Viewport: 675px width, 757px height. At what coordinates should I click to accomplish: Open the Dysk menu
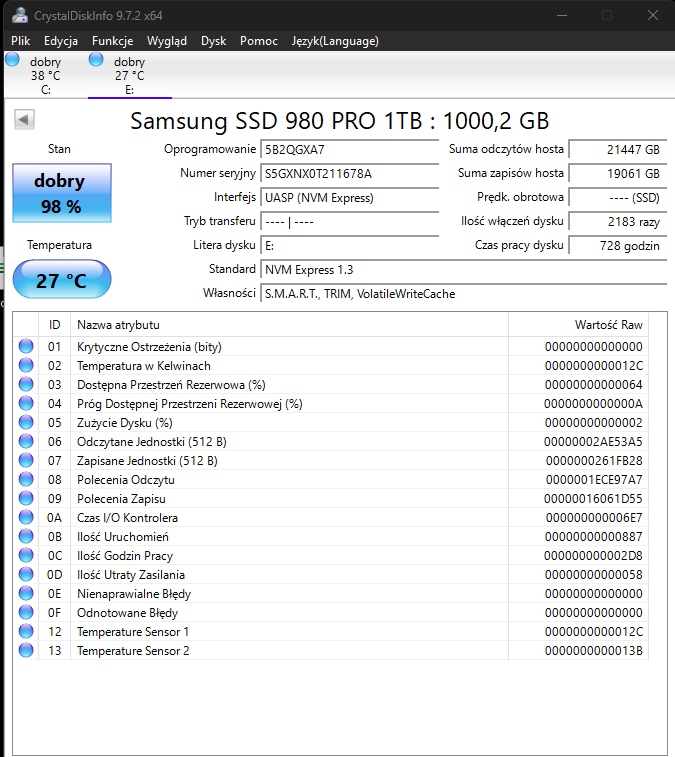coord(213,41)
